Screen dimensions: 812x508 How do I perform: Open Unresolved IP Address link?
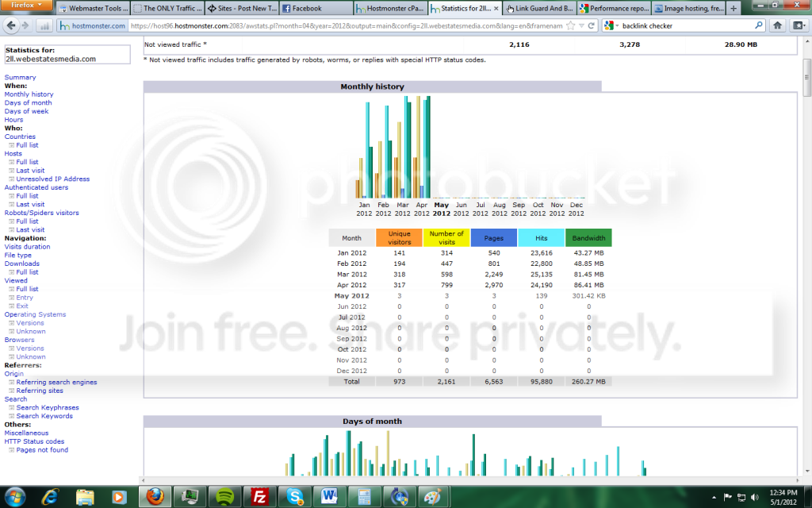coord(53,179)
